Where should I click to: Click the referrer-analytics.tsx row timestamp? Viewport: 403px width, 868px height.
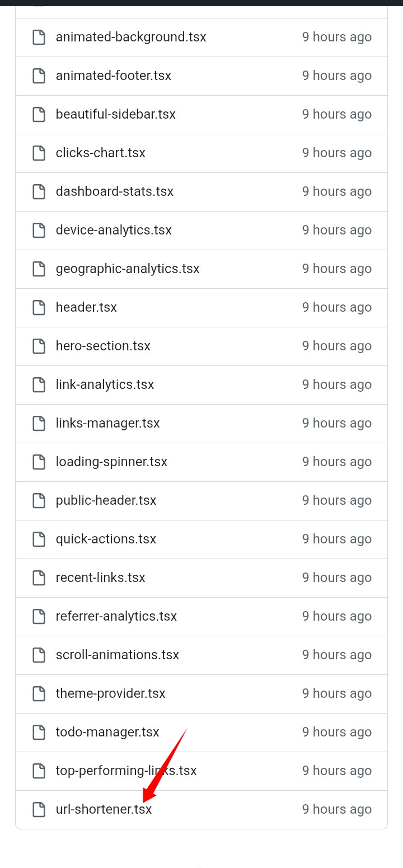[x=336, y=616]
